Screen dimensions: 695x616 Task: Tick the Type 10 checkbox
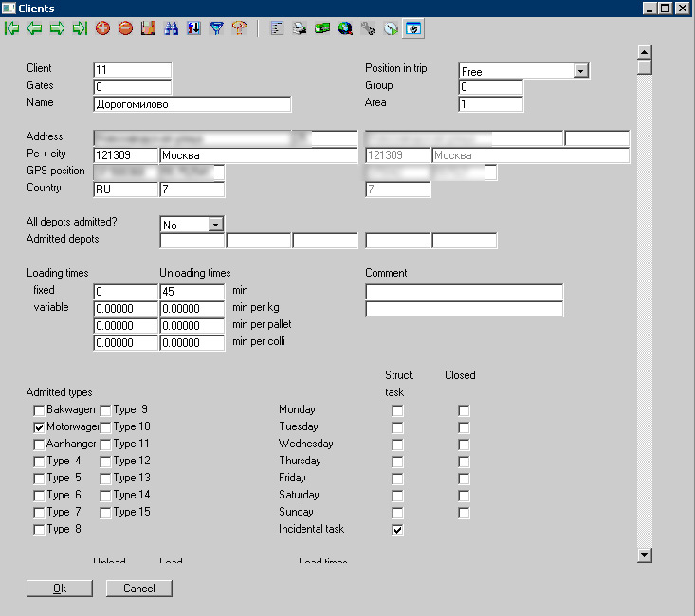pyautogui.click(x=105, y=427)
